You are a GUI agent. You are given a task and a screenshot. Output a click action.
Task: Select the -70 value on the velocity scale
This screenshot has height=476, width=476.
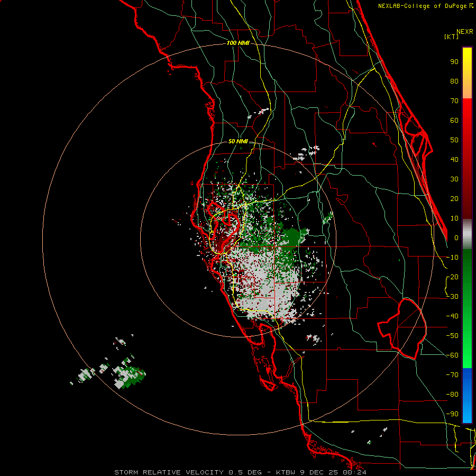coord(452,375)
